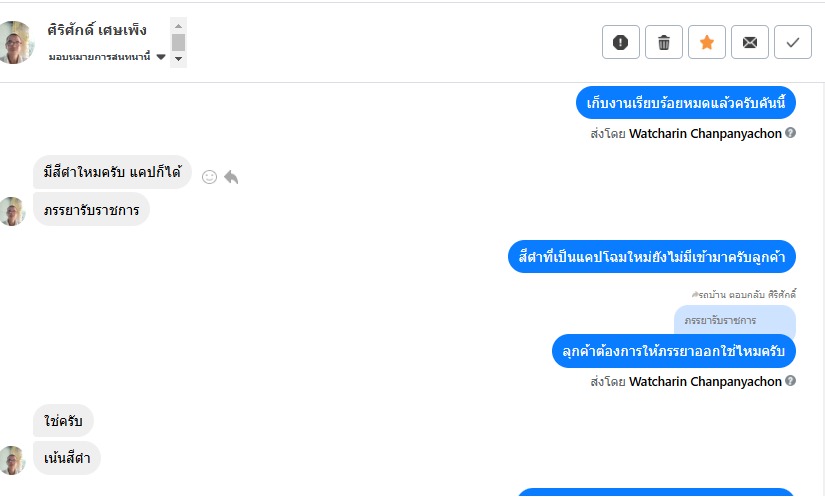Click the ใช่ครับ message bubble
Screen dimensions: 825x498
[63, 421]
